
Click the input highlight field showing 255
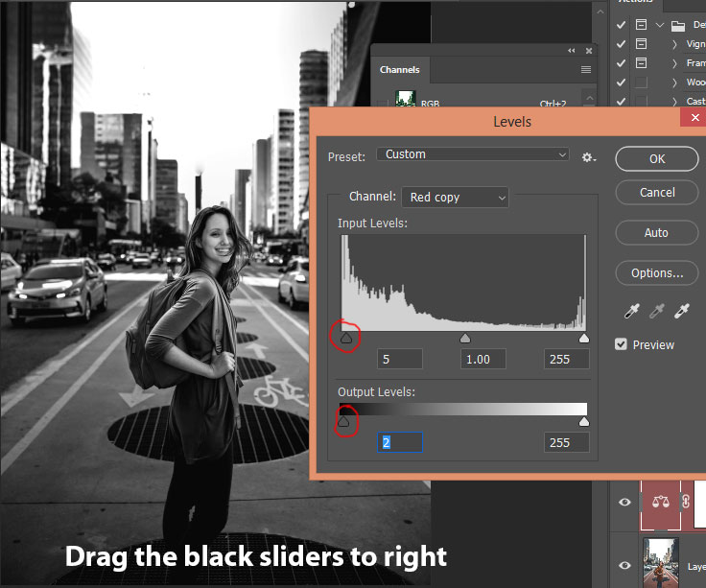[x=566, y=359]
